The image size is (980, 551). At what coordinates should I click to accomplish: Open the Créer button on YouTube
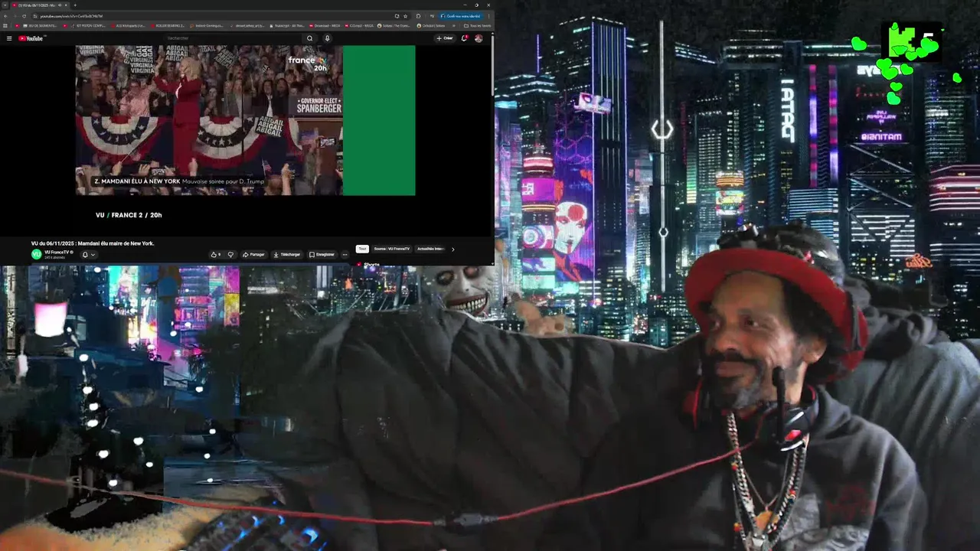pos(444,38)
